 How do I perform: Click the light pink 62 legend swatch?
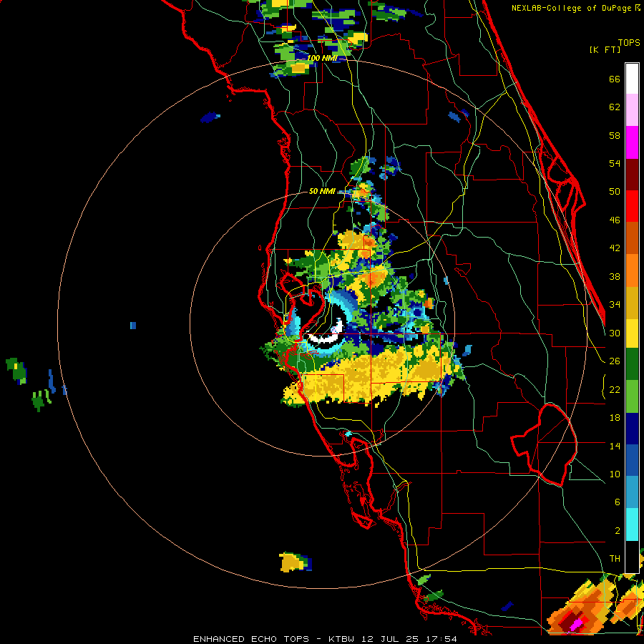[x=632, y=110]
